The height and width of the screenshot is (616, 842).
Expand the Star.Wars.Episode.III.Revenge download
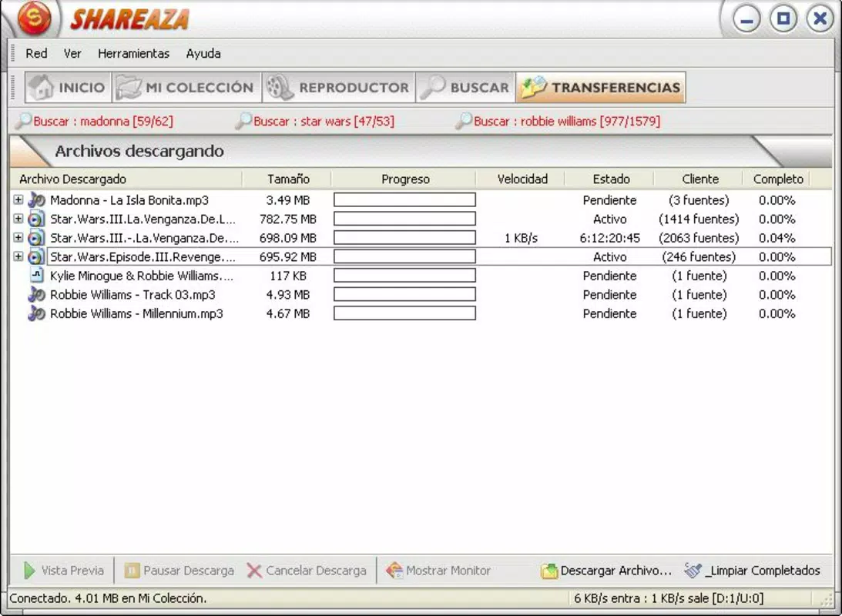pos(18,256)
